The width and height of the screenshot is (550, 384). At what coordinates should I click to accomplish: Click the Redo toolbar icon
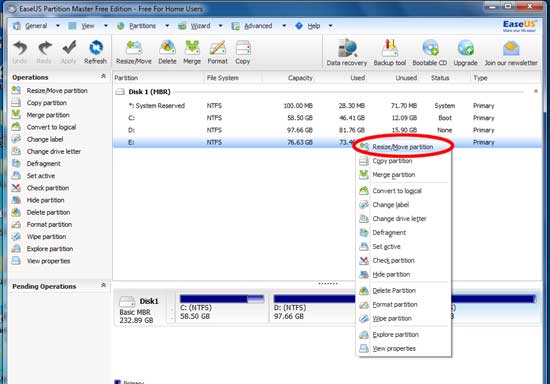(x=44, y=52)
